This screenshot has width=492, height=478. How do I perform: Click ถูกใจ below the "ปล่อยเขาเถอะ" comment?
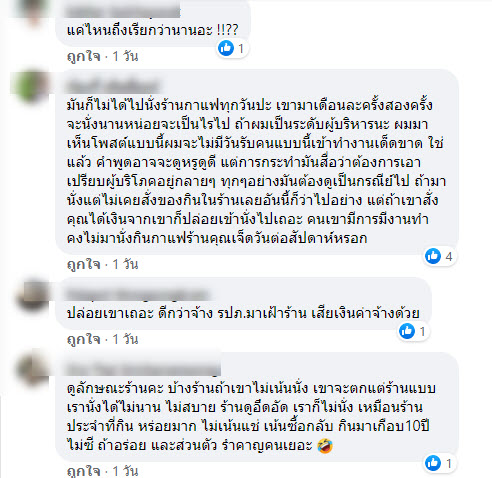point(84,339)
